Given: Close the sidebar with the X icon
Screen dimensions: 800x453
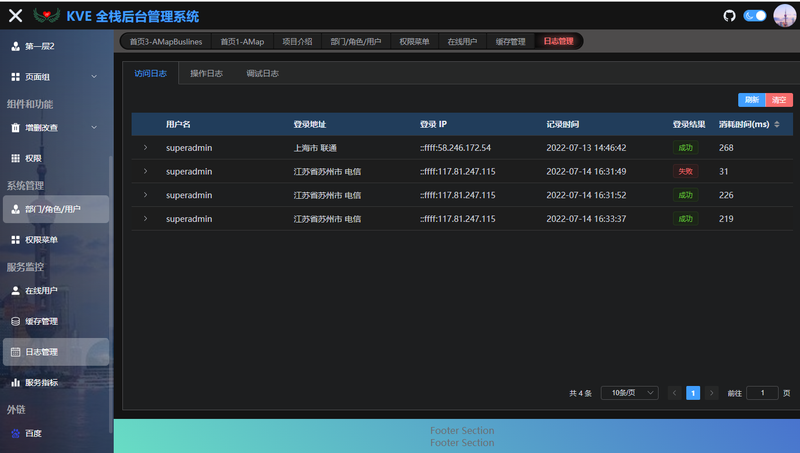Looking at the screenshot, I should tap(15, 16).
